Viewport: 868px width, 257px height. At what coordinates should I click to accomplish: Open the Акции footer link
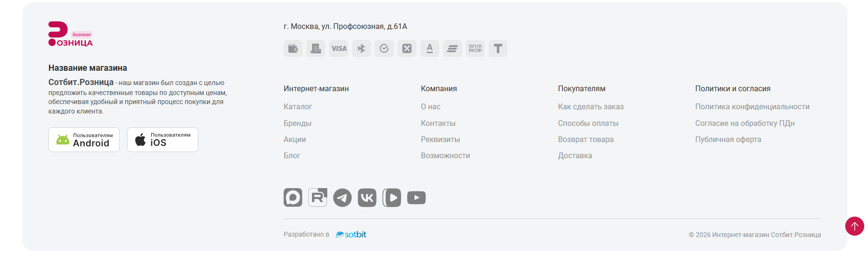[295, 139]
